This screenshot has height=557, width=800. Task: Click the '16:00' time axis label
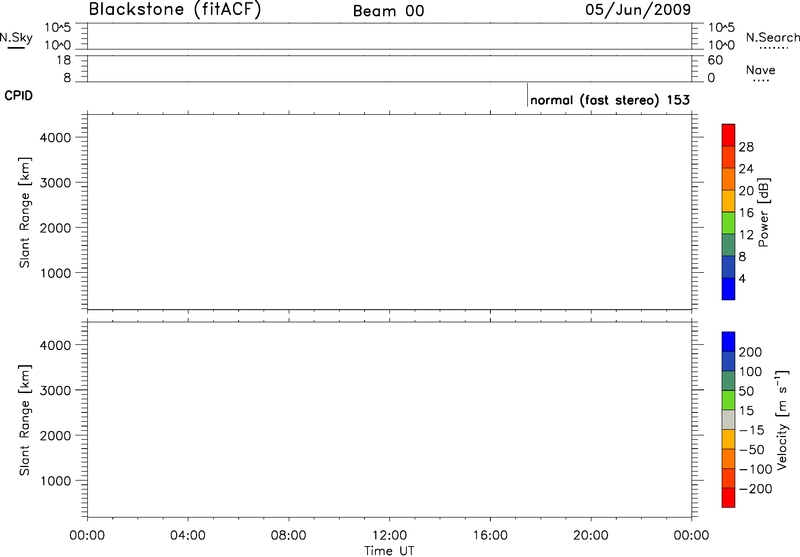[x=490, y=536]
